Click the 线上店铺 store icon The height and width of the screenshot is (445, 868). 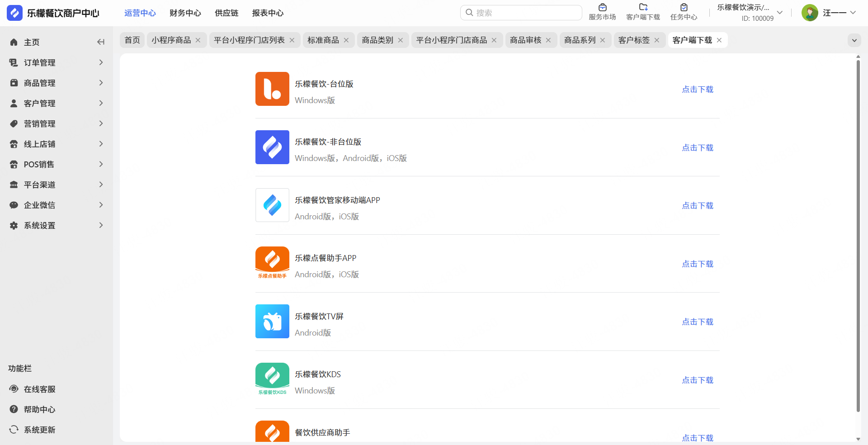point(14,144)
